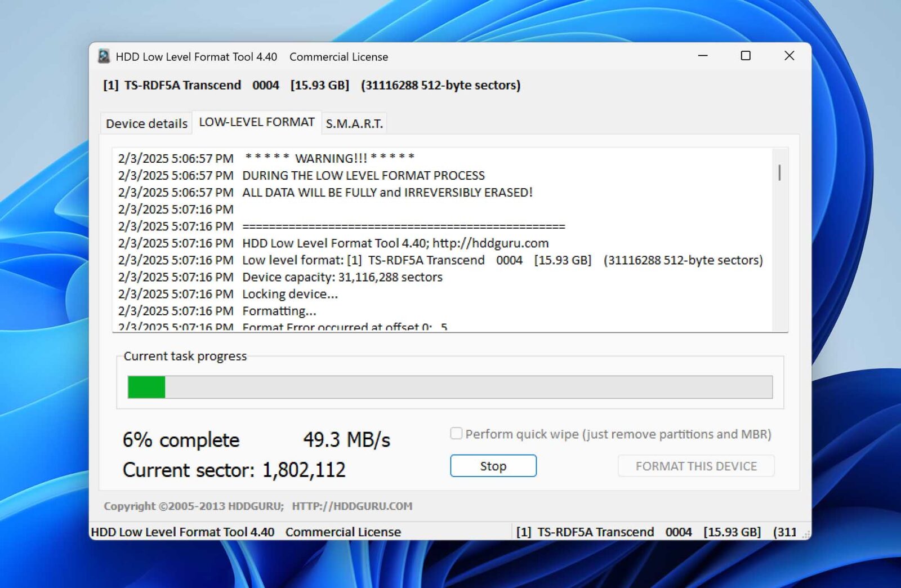Click the HTTP://HDDGURU.COM copyright link
Image resolution: width=901 pixels, height=588 pixels.
click(x=351, y=506)
